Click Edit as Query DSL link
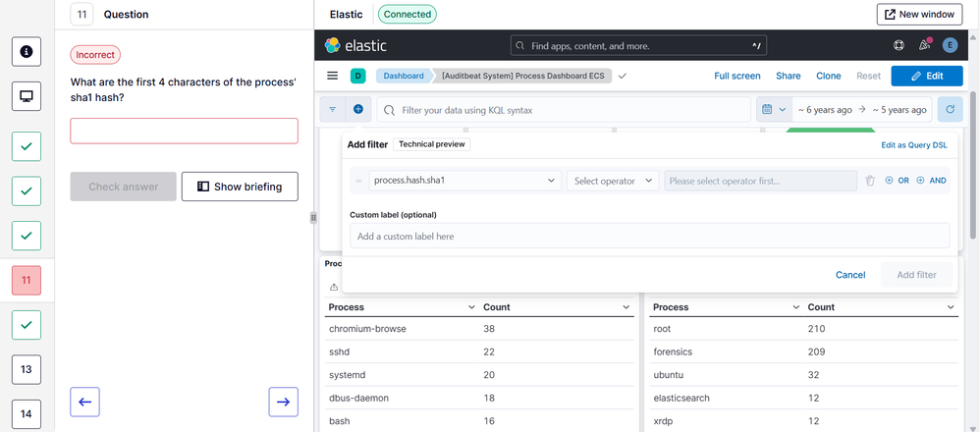This screenshot has height=432, width=980. point(913,144)
